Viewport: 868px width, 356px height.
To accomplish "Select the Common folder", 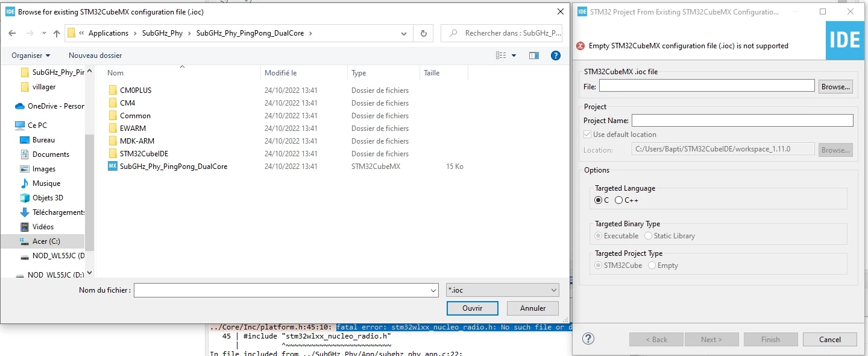I will tap(135, 115).
